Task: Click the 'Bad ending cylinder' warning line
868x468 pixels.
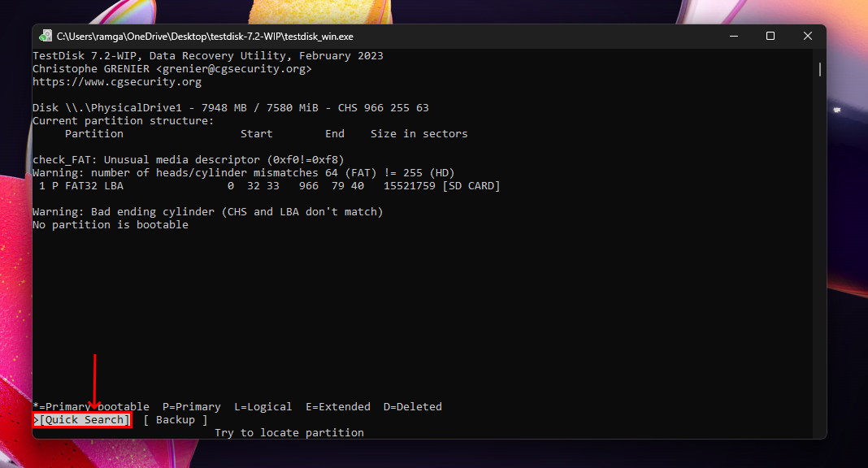Action: point(207,212)
